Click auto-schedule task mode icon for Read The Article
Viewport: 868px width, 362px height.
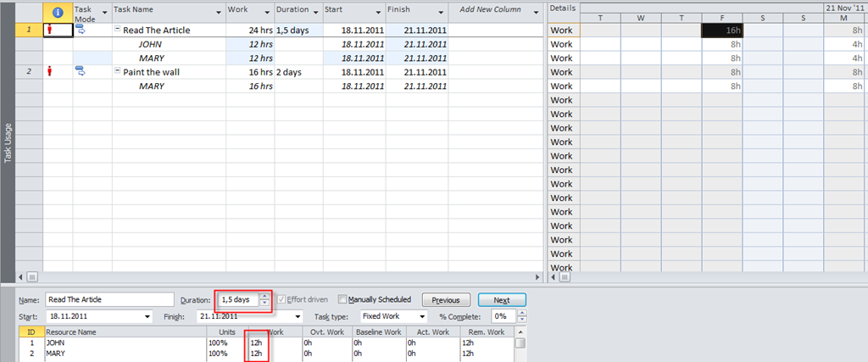pos(81,29)
